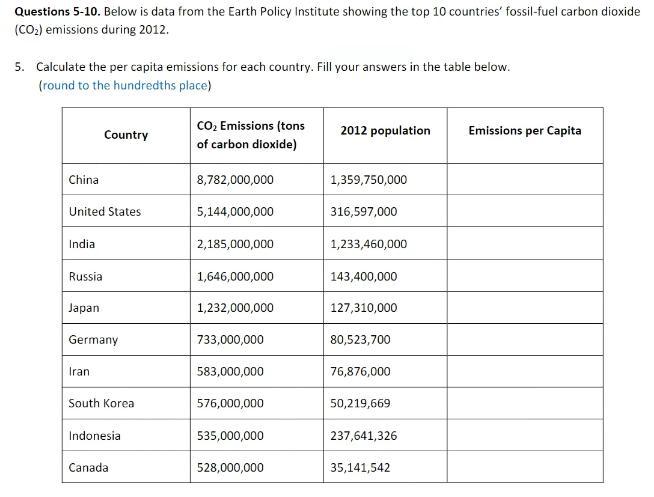Click Germany's empty Emissions per Capita cell
This screenshot has height=497, width=654.
524,340
